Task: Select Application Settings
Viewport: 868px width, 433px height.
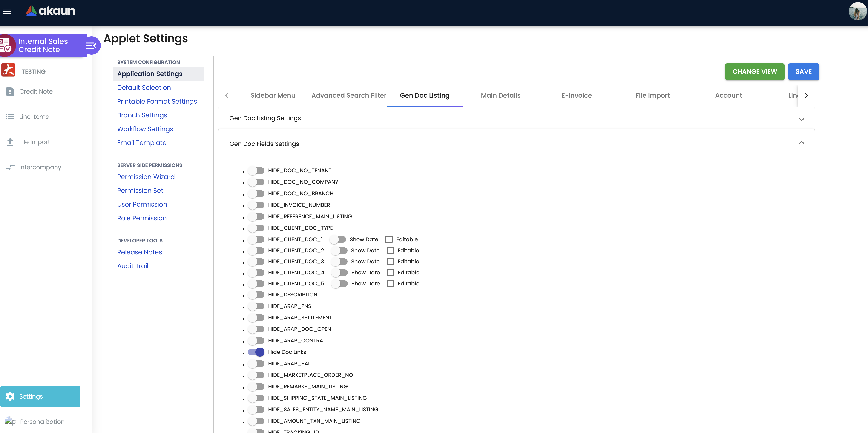Action: [158, 74]
